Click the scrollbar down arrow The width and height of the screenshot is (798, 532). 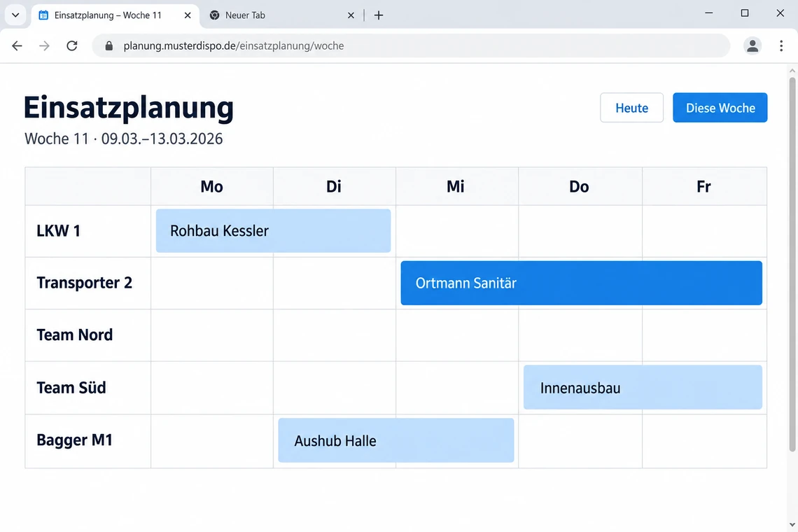792,524
